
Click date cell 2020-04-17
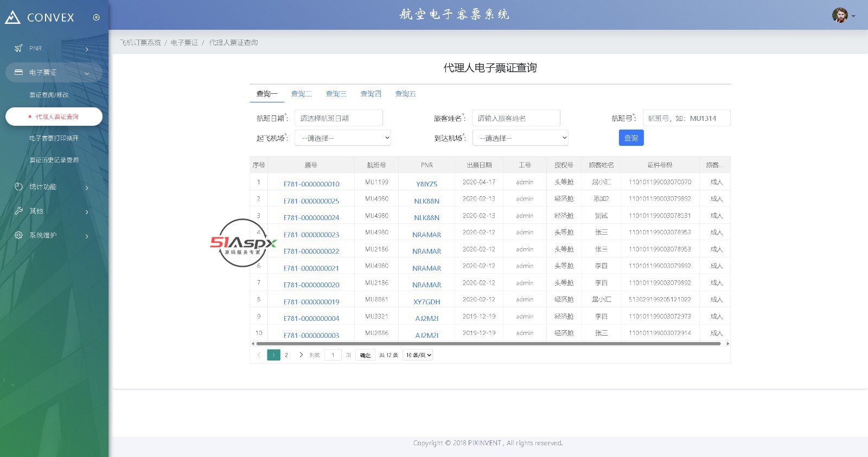pos(479,182)
